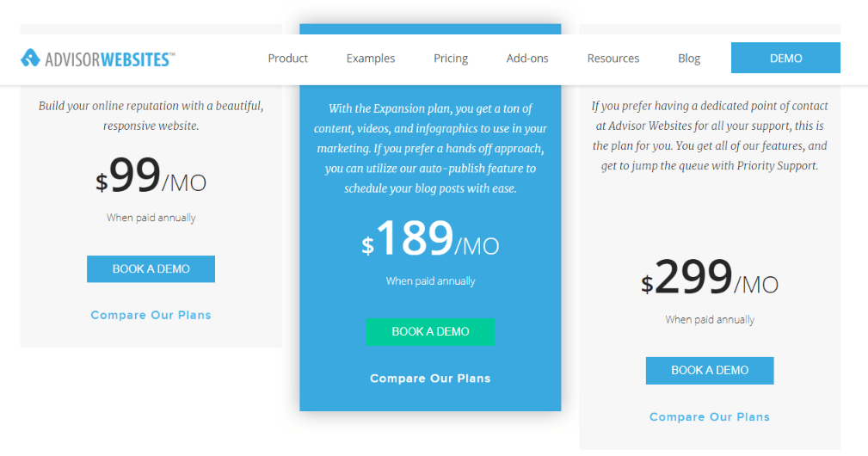This screenshot has height=456, width=868.
Task: Book a demo for the $99 plan
Action: click(x=151, y=269)
